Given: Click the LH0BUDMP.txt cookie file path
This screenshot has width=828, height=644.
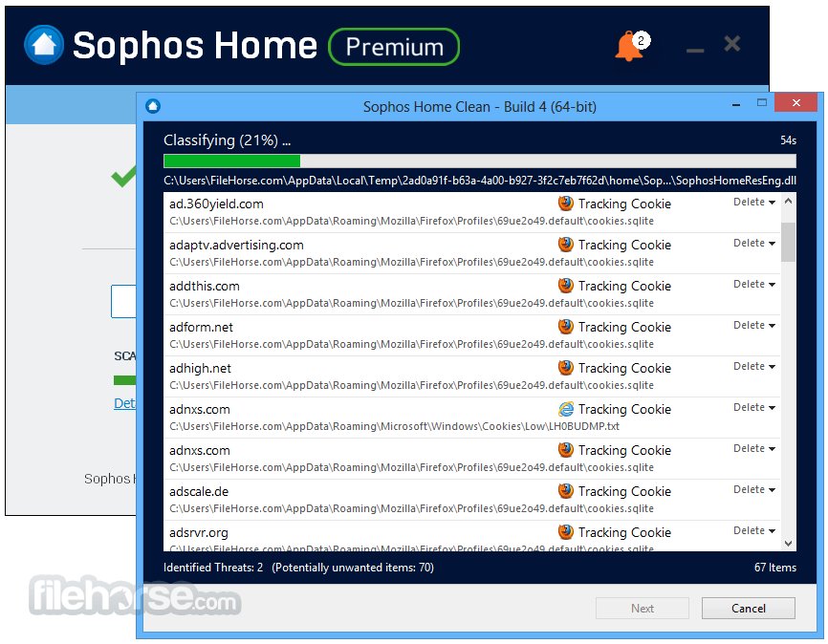Looking at the screenshot, I should (394, 426).
